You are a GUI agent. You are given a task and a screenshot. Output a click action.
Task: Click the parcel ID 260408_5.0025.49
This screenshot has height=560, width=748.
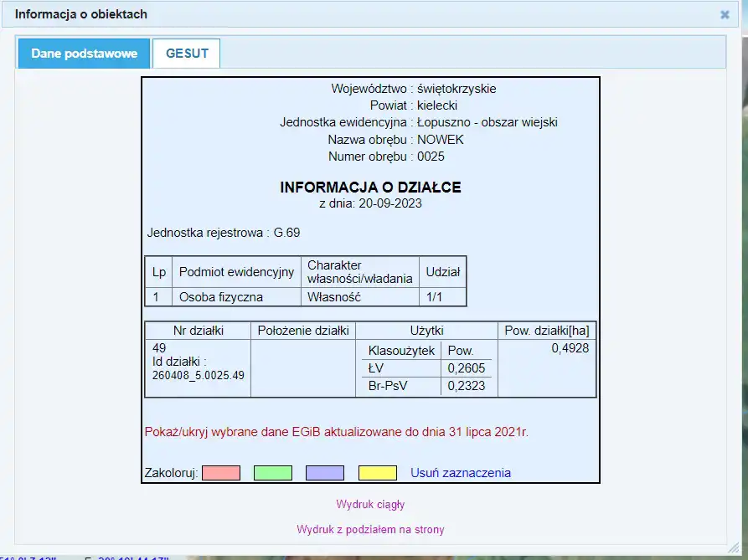[x=199, y=376]
